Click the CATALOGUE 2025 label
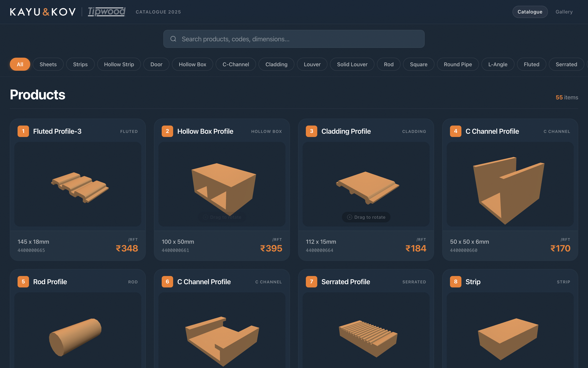This screenshot has width=588, height=368. [158, 12]
